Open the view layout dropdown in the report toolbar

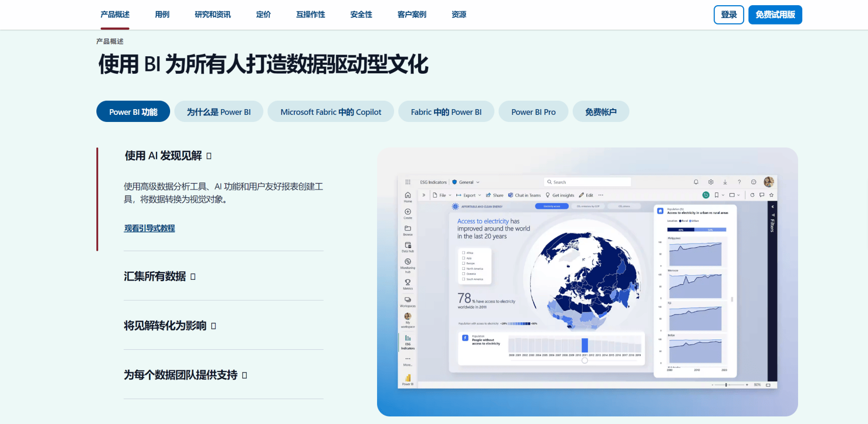pos(735,195)
